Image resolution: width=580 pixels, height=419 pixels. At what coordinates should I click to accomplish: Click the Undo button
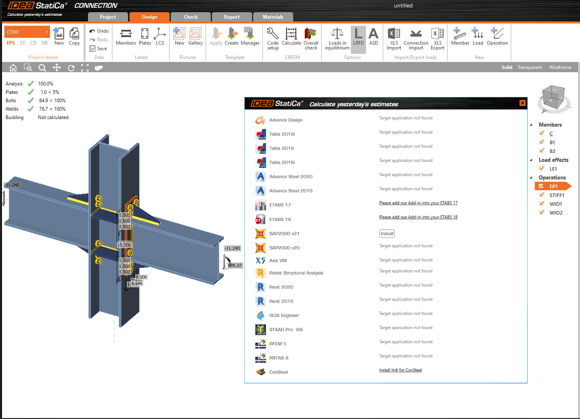[99, 31]
